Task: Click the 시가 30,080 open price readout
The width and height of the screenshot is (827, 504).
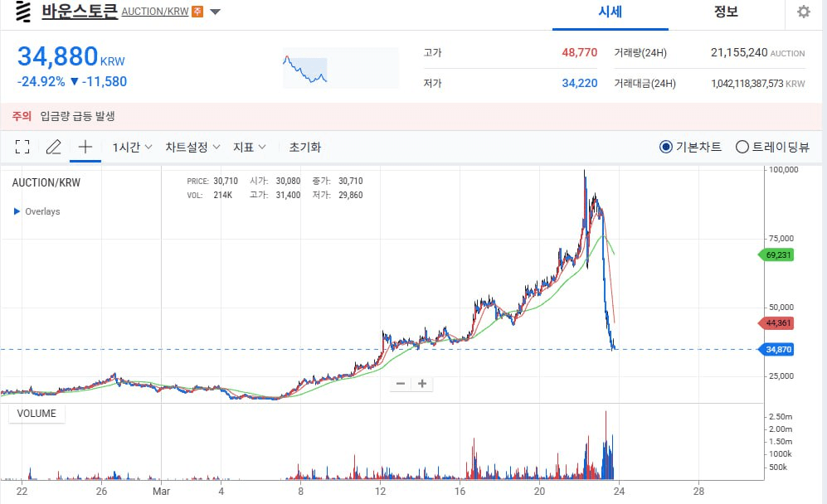Action: coord(275,181)
